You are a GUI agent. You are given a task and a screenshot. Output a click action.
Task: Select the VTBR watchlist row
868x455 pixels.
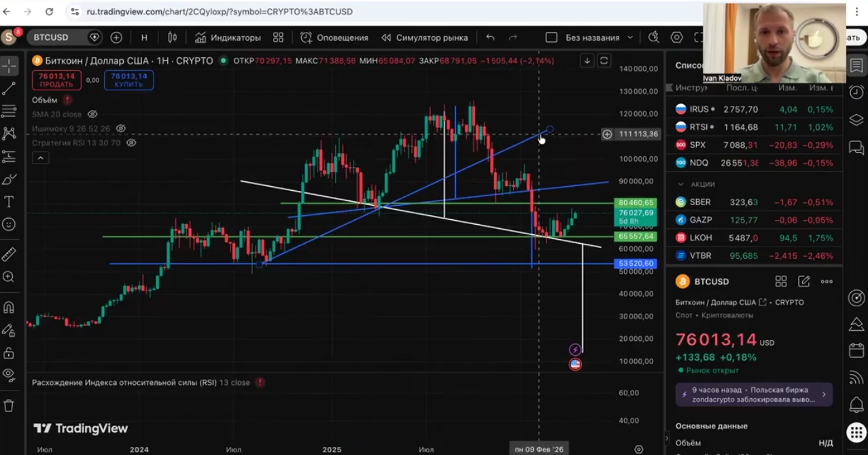point(754,256)
